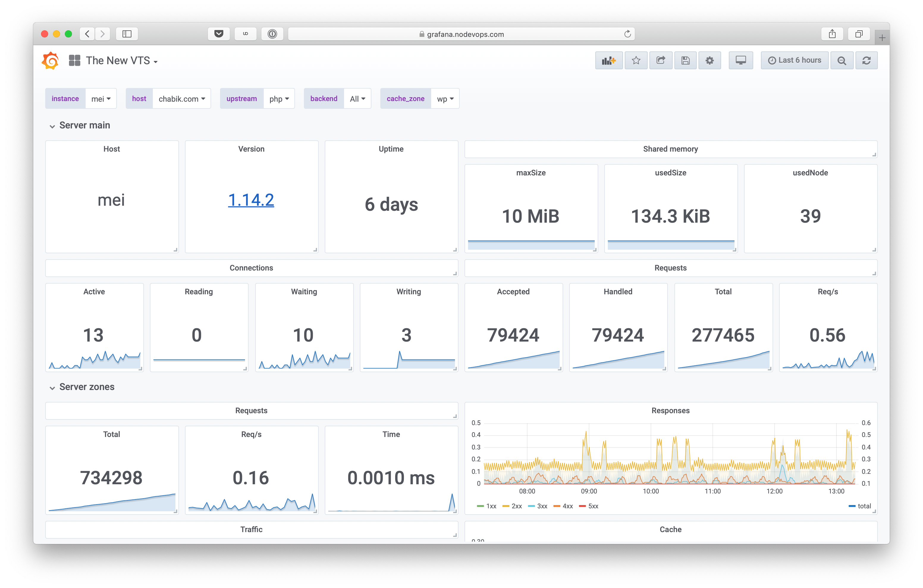Save the dashboard with floppy icon

[x=685, y=61]
